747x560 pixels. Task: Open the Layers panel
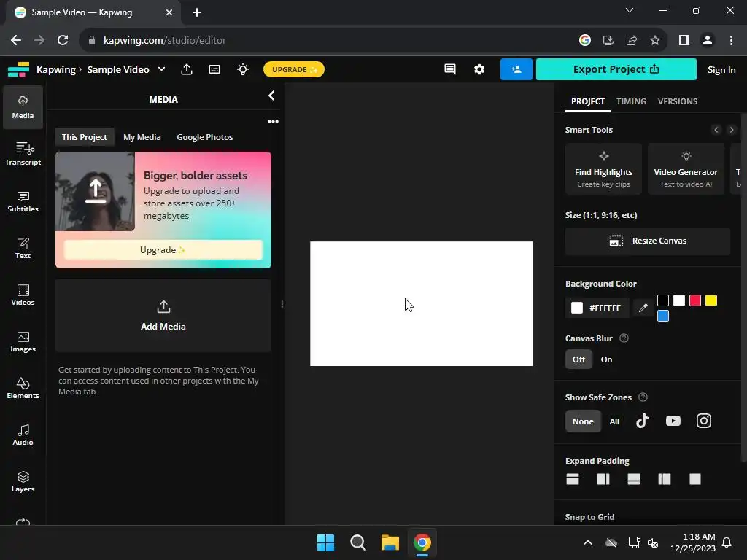coord(23,481)
